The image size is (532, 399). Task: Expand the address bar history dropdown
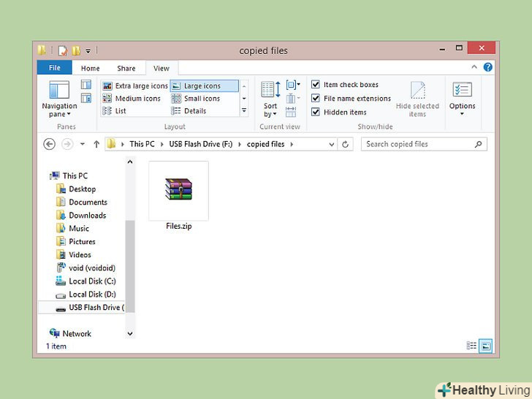pos(332,145)
